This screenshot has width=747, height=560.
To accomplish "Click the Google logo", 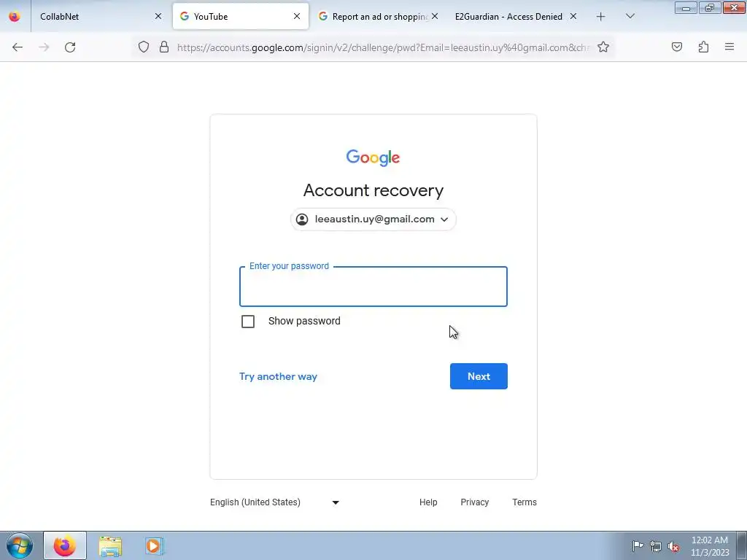I will click(373, 157).
